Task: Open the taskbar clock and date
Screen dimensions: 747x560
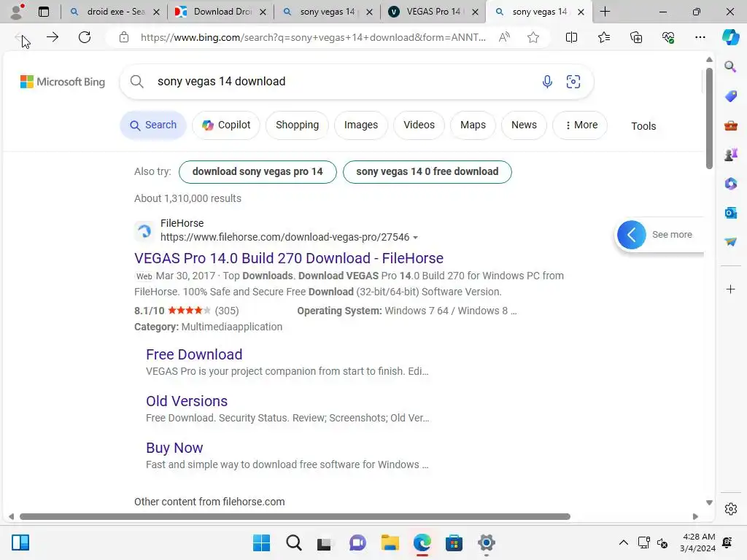Action: (x=697, y=542)
